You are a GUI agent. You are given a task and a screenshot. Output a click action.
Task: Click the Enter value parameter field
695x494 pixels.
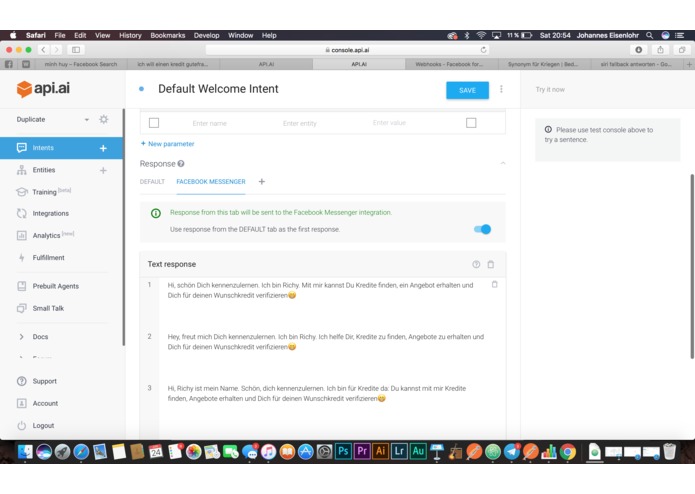tap(389, 123)
